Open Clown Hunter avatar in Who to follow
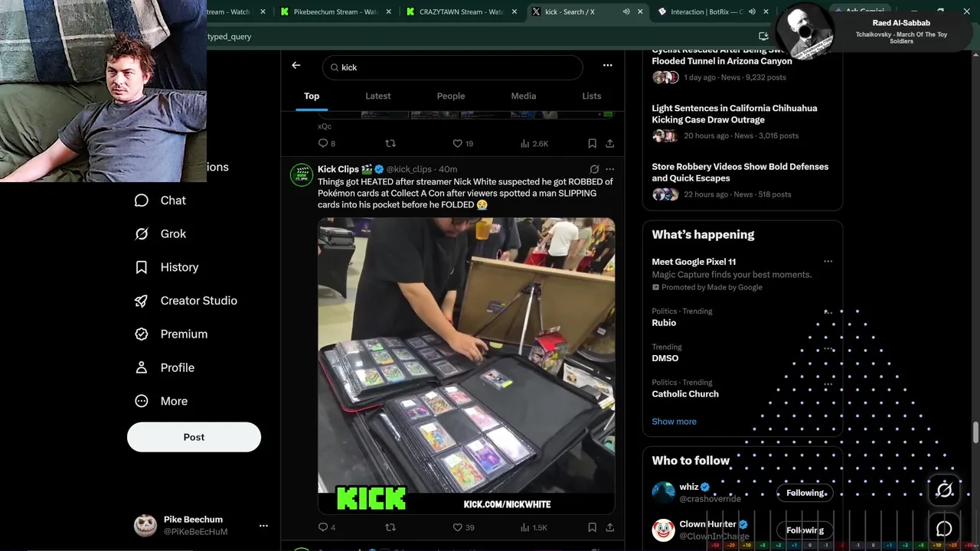This screenshot has width=980, height=551. [x=663, y=530]
